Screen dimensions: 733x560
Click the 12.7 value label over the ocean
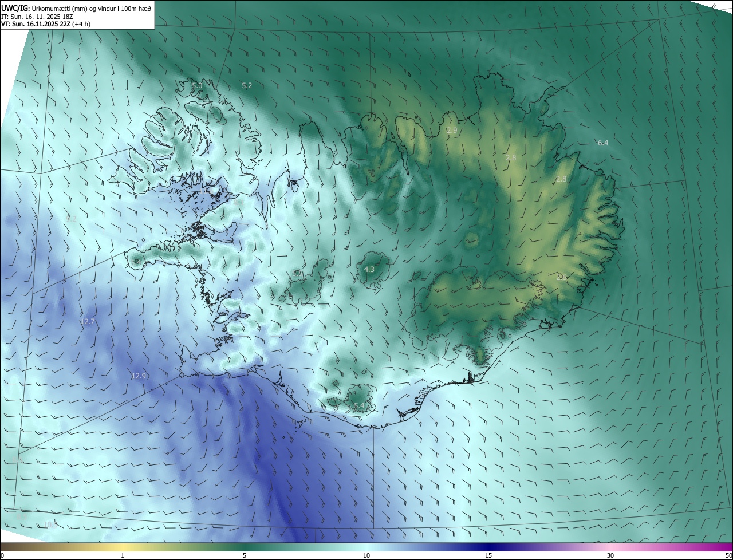87,322
